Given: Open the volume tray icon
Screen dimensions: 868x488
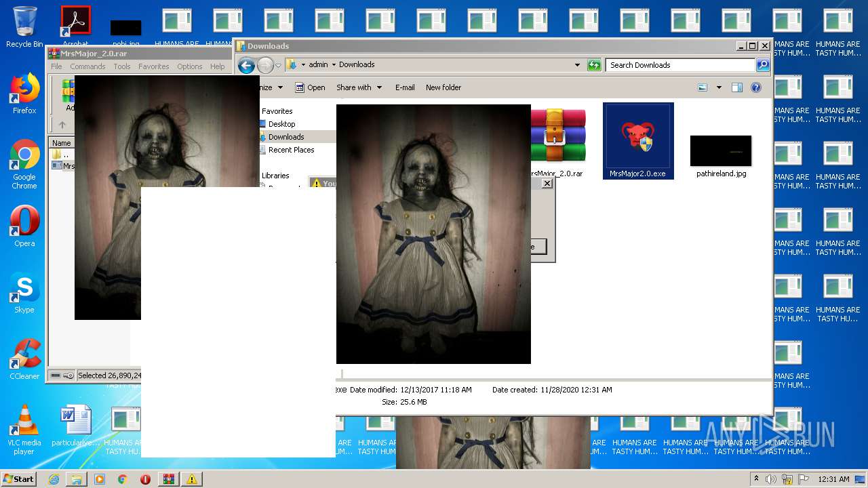Looking at the screenshot, I should tap(771, 479).
